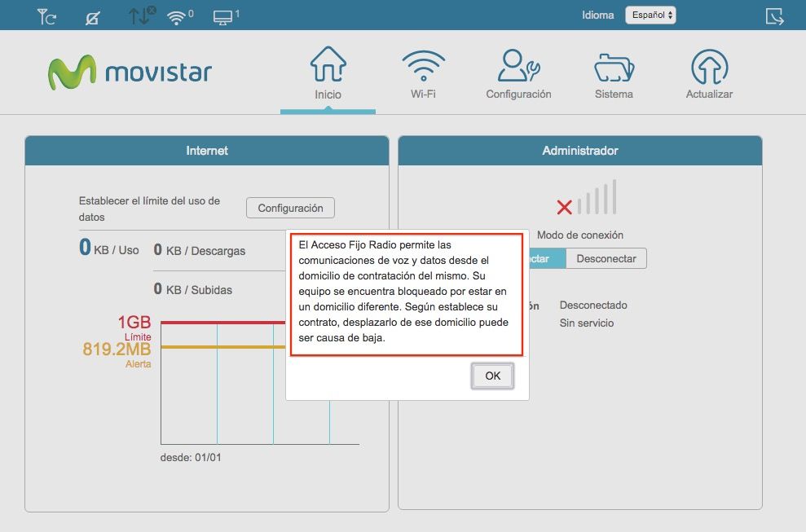Click the connected devices monitor icon
The image size is (806, 532).
(x=223, y=16)
